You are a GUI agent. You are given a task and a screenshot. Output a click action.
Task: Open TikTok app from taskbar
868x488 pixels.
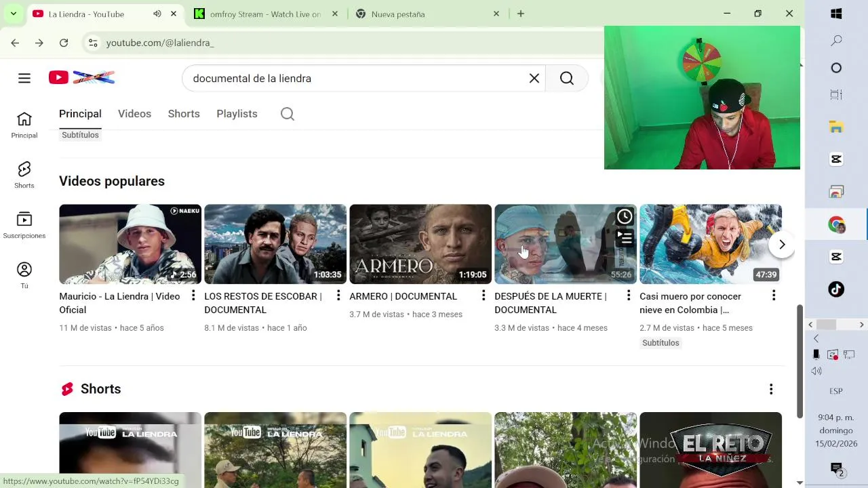coord(836,289)
